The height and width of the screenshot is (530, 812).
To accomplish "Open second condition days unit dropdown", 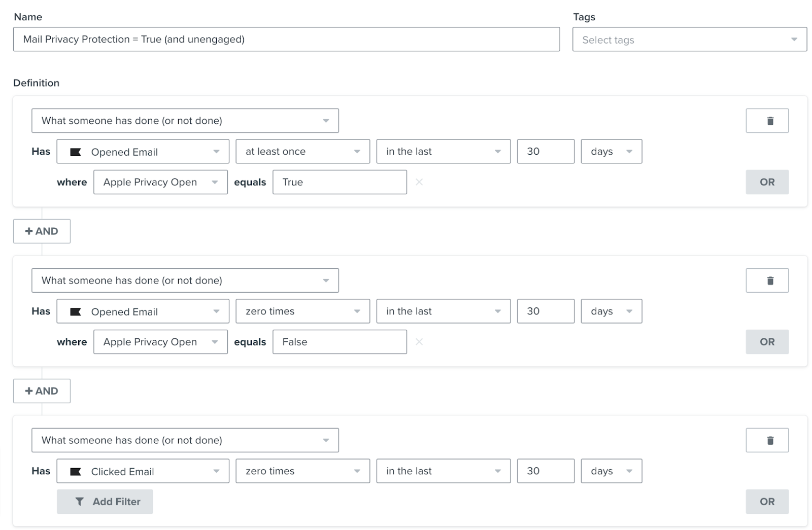I will (611, 311).
